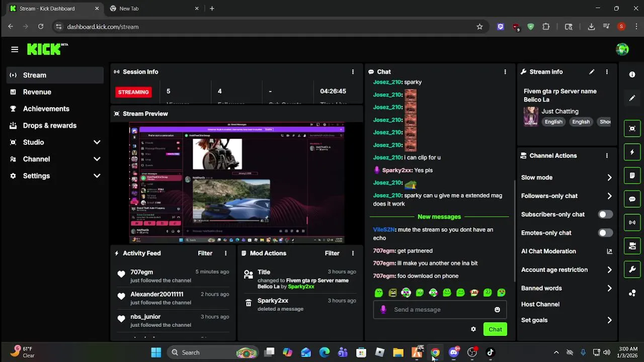
Task: Click the New messages divider in chat
Action: 439,217
